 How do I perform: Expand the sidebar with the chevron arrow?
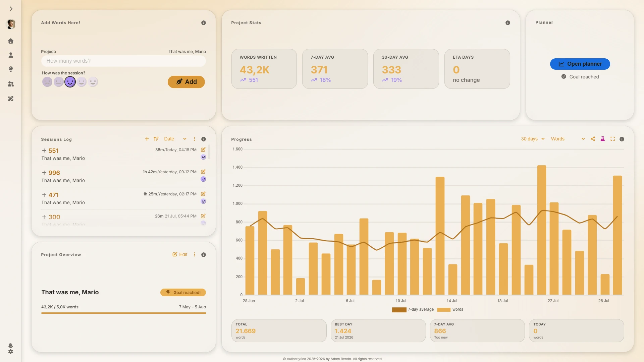[x=11, y=9]
